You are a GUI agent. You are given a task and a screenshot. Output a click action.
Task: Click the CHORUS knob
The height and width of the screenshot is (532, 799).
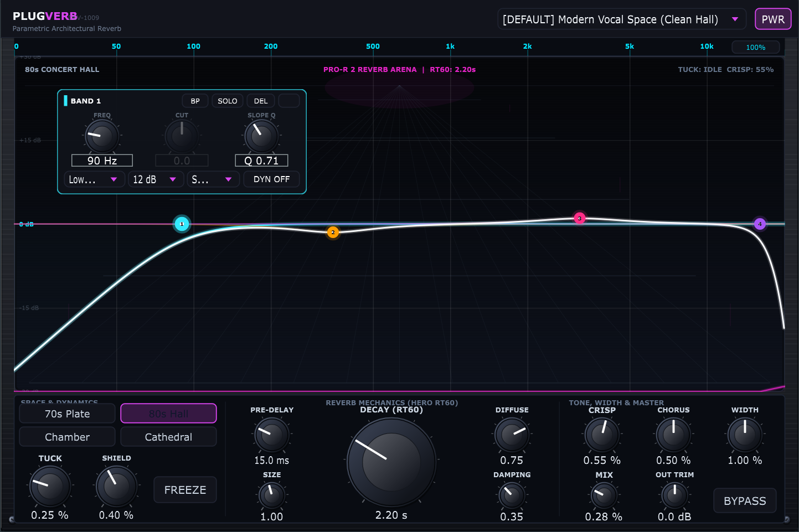pos(673,435)
